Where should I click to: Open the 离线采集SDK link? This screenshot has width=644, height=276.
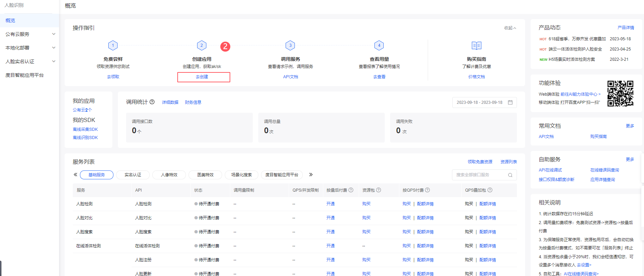[x=85, y=129]
